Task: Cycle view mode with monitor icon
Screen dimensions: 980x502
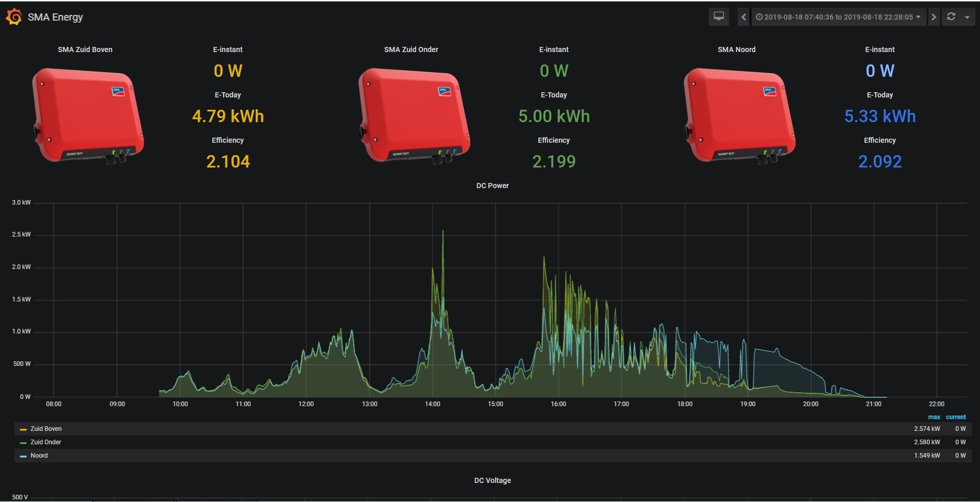Action: point(719,16)
